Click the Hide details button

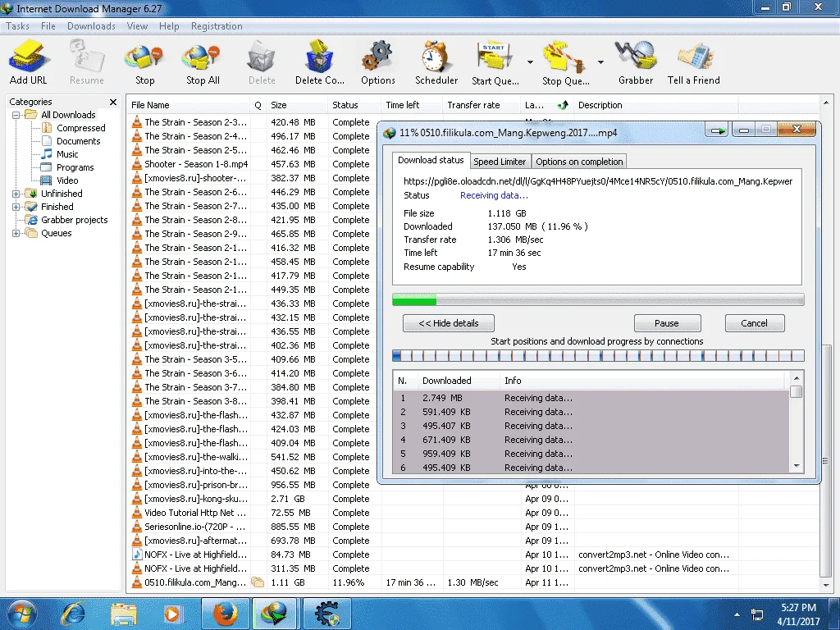tap(449, 323)
